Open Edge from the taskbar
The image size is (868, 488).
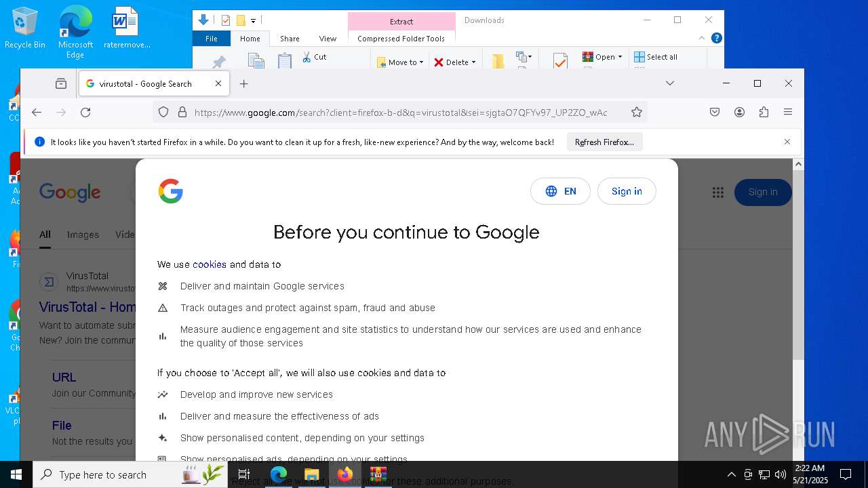pos(279,474)
